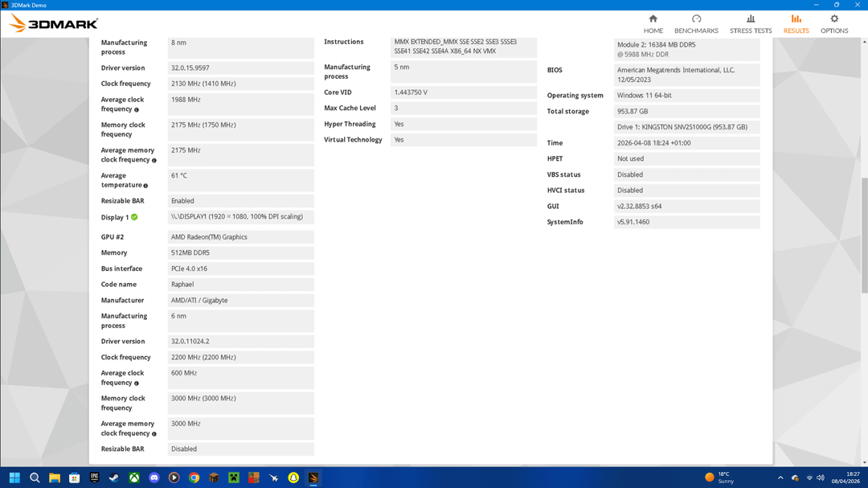The height and width of the screenshot is (488, 868).
Task: Open the Stress Tests section
Action: tap(750, 24)
